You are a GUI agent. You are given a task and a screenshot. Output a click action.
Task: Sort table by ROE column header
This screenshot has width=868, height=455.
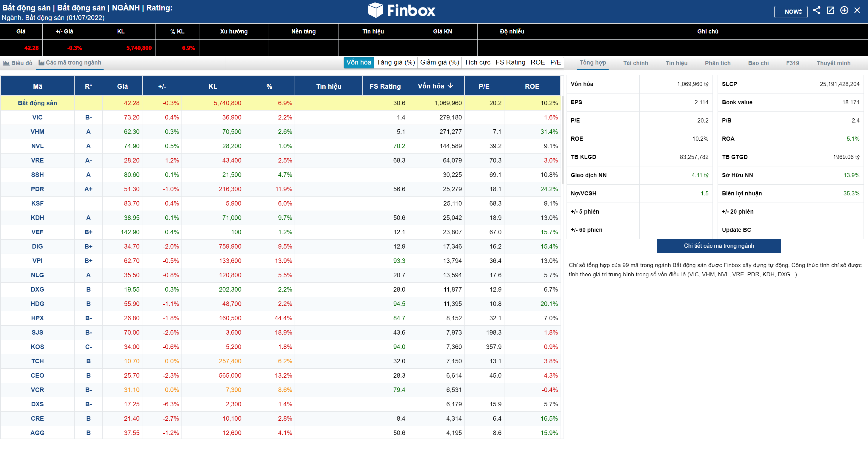click(532, 86)
